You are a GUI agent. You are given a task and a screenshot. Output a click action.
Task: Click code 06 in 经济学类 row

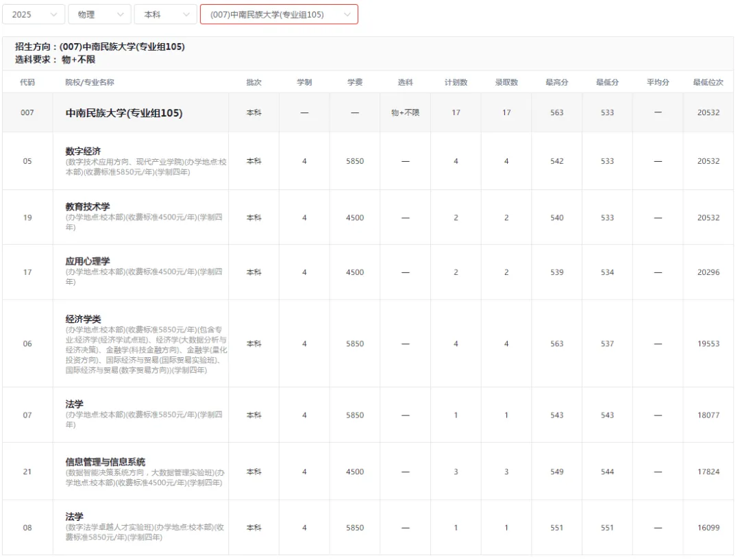click(27, 343)
